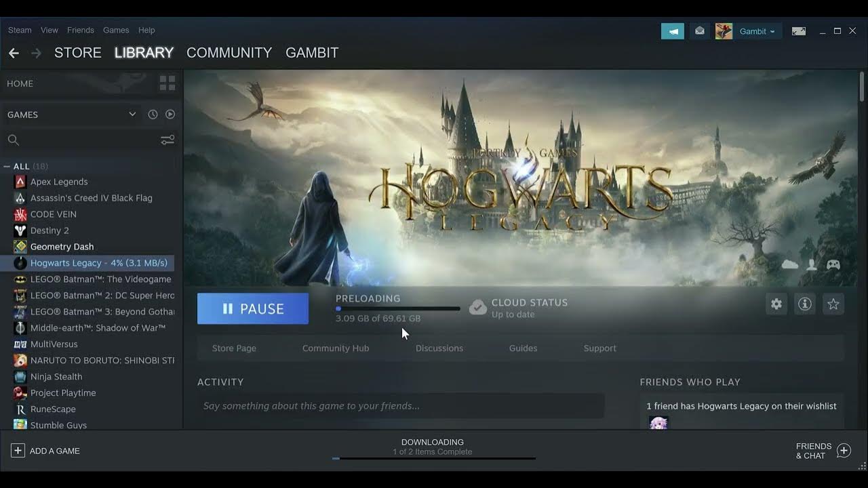Image resolution: width=868 pixels, height=488 pixels.
Task: Click the page vertical scrollbar
Action: (x=863, y=87)
